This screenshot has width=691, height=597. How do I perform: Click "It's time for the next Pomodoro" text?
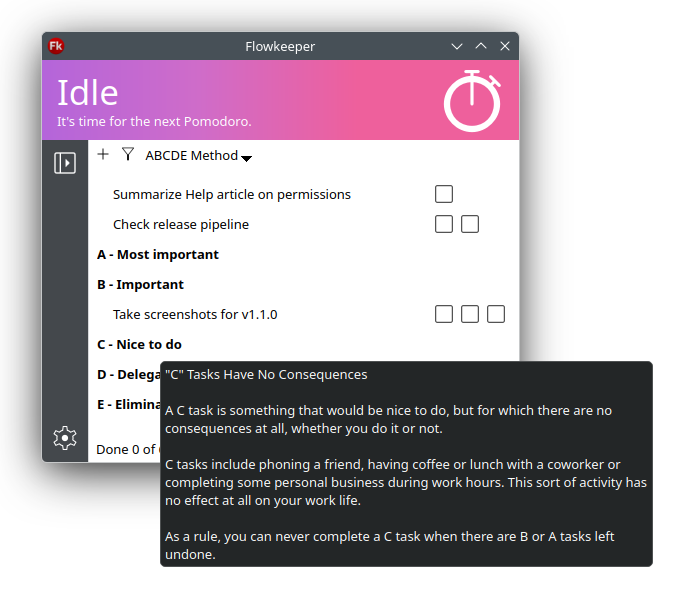[x=154, y=122]
